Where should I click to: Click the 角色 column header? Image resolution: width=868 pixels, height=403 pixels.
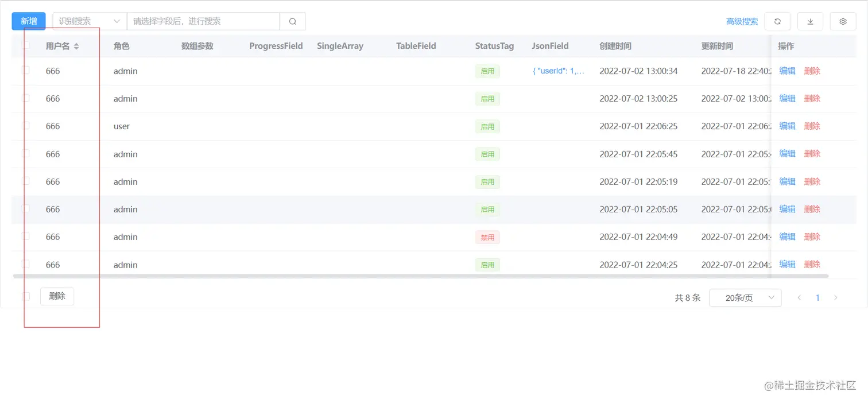click(121, 46)
